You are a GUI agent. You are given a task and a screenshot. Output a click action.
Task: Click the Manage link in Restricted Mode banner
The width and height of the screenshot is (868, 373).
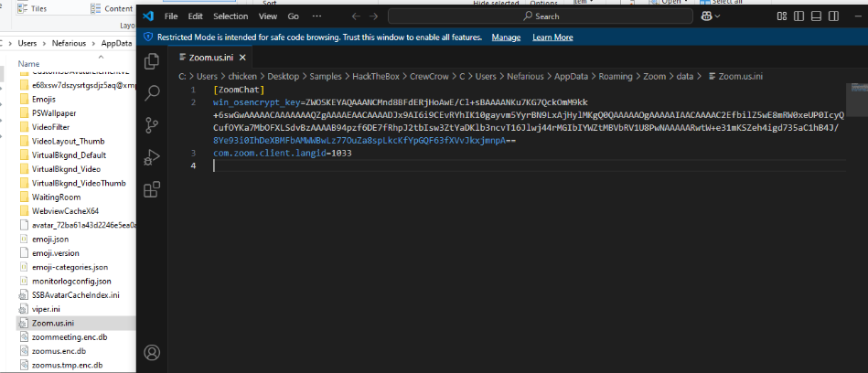click(506, 37)
